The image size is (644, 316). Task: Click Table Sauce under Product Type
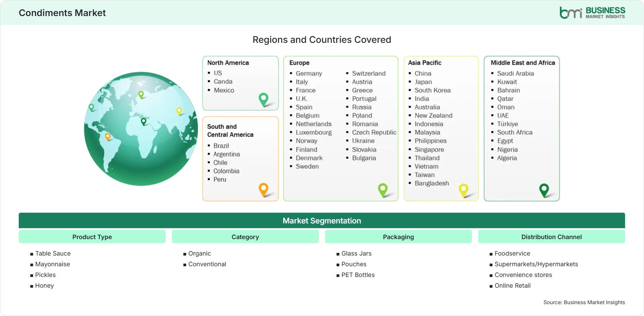[x=53, y=253]
